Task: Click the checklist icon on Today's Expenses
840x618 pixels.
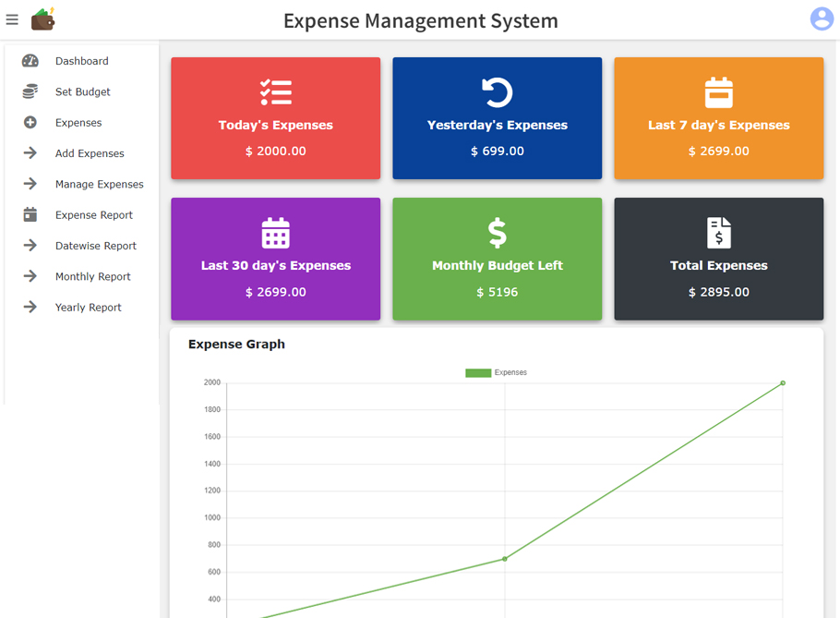Action: (275, 92)
